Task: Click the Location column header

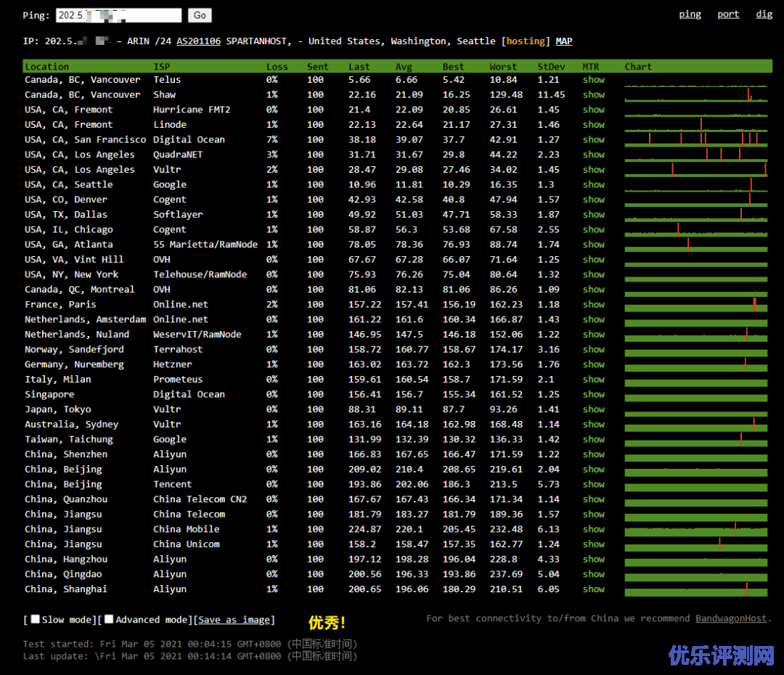Action: pos(47,67)
